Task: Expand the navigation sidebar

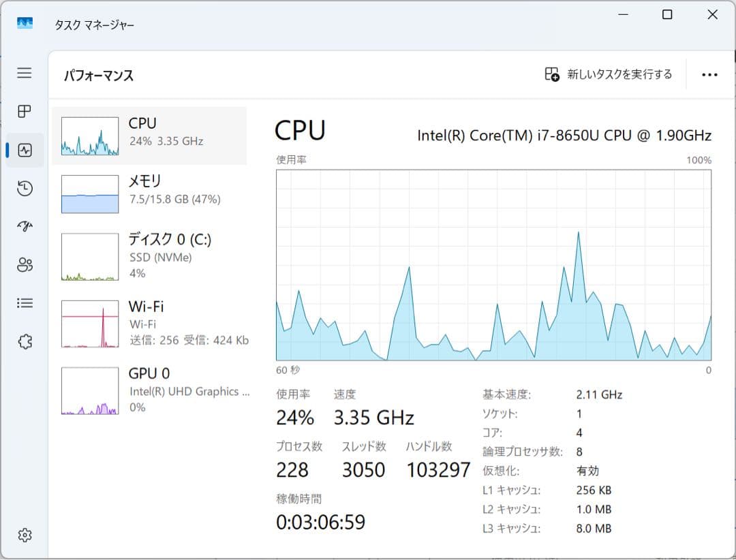Action: (25, 73)
